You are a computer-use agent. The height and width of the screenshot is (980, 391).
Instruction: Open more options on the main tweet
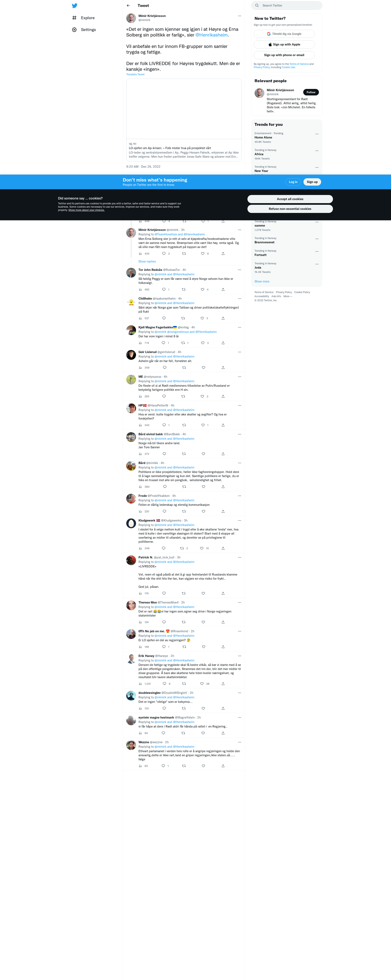tap(239, 16)
